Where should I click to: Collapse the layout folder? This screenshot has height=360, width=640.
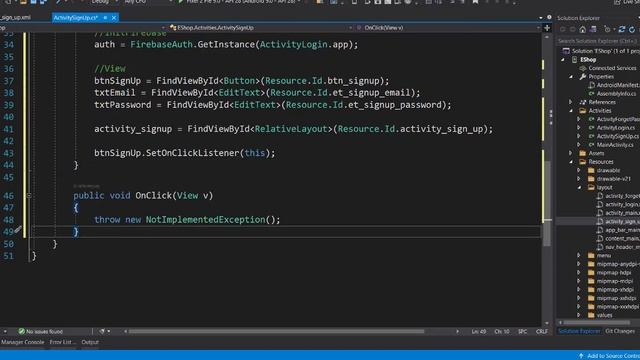click(x=580, y=187)
